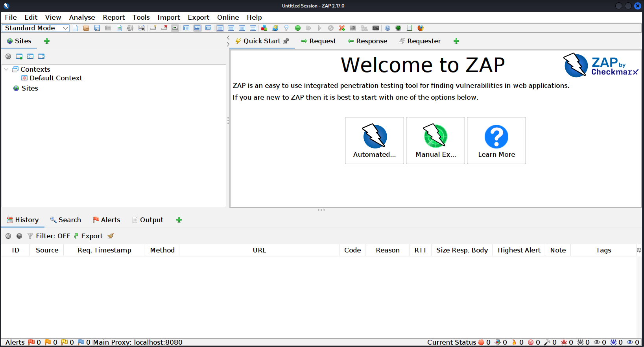
Task: Open the Import menu
Action: click(x=168, y=17)
